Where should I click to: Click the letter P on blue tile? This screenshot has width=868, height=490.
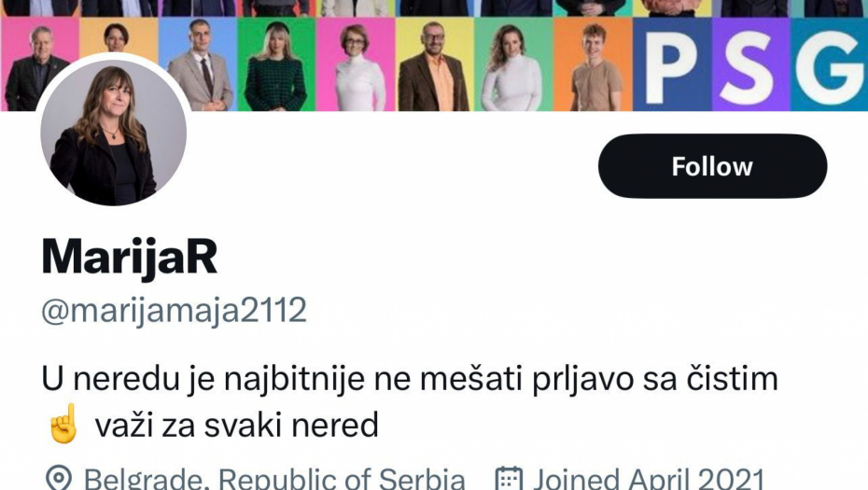pyautogui.click(x=672, y=65)
